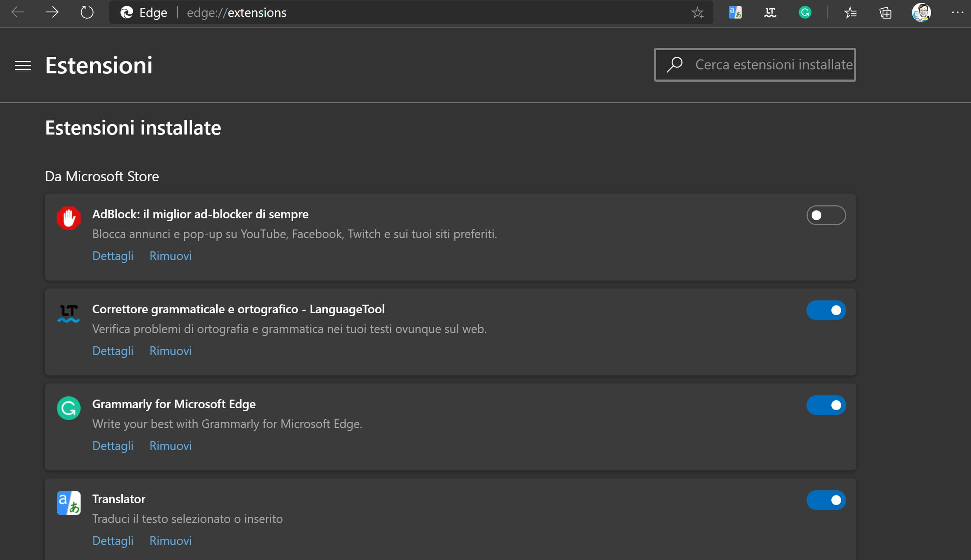This screenshot has height=560, width=971.
Task: Open the Collections icon
Action: [885, 13]
